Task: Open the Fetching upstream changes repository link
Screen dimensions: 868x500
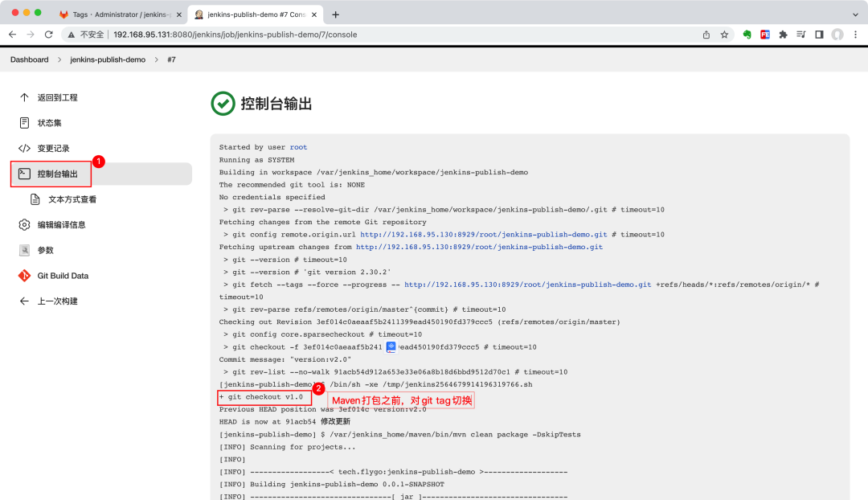Action: 479,247
